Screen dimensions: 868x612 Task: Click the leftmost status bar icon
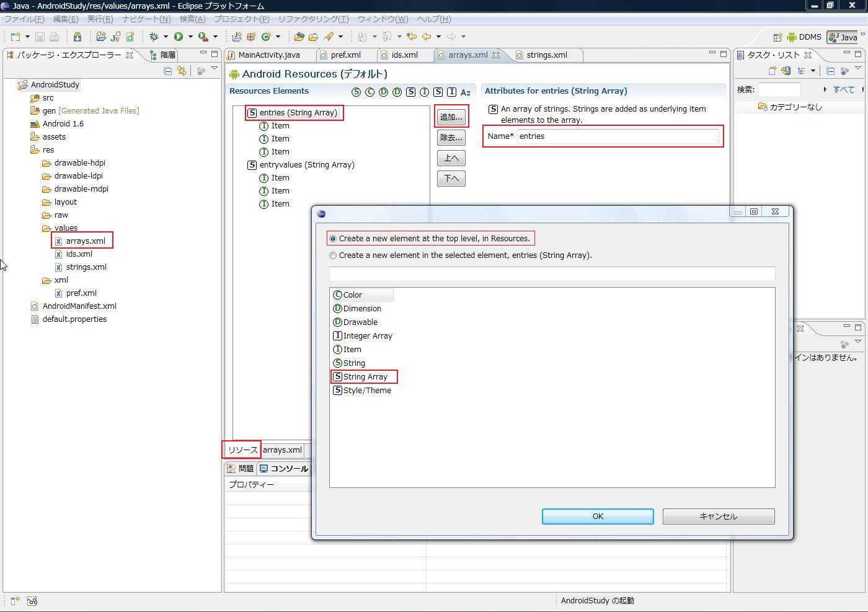tap(15, 601)
